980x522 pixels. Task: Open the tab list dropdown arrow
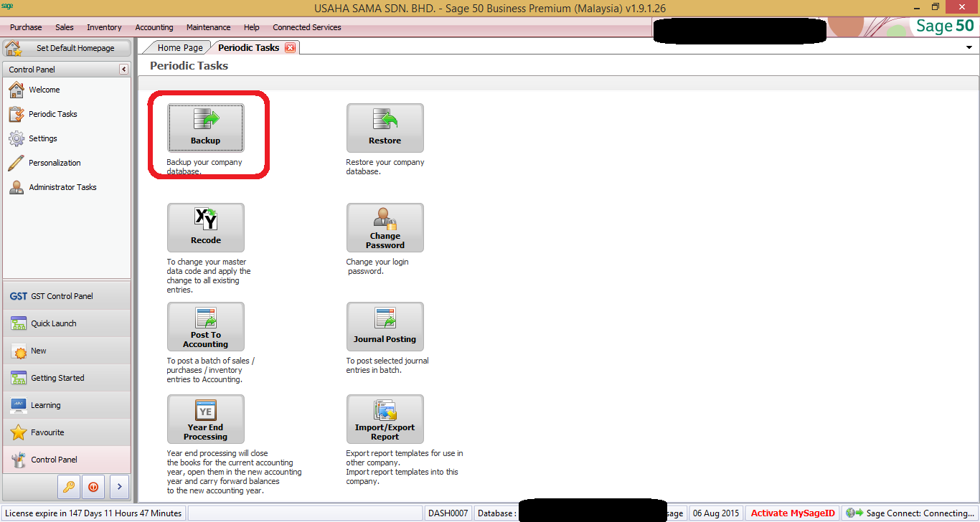(970, 47)
